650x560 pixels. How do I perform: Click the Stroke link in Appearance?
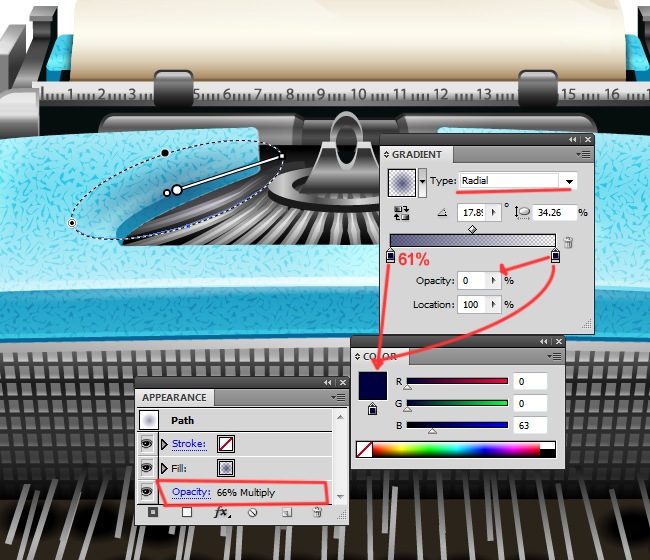pyautogui.click(x=189, y=444)
